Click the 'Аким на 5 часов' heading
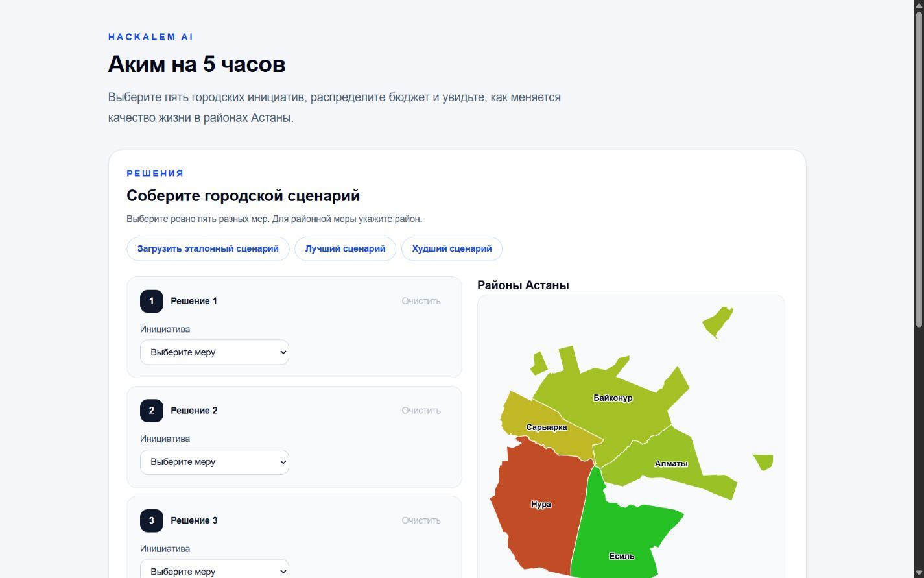 click(196, 64)
